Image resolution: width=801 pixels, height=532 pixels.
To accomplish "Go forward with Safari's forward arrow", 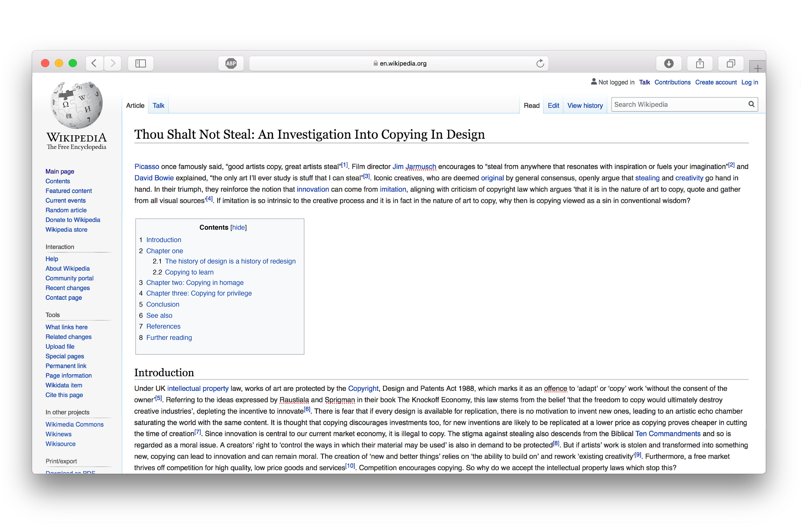I will tap(113, 63).
